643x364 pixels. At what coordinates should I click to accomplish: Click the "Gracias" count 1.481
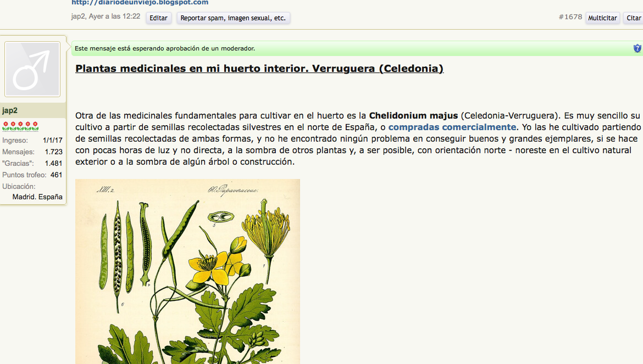[54, 164]
